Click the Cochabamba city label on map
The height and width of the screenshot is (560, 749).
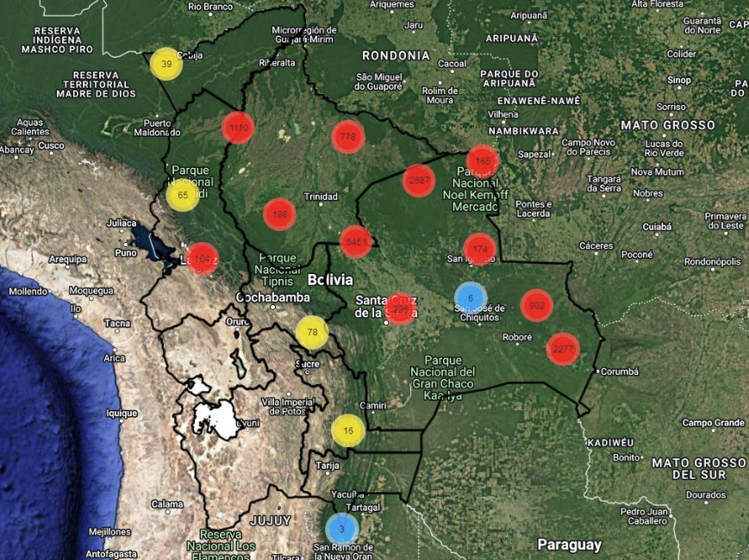pos(273,298)
